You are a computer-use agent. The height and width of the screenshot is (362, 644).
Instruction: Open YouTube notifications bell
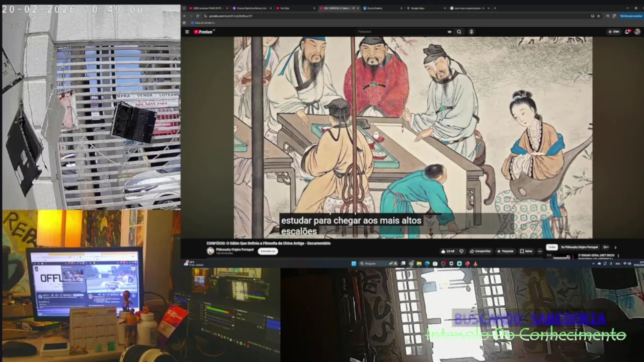(x=627, y=32)
